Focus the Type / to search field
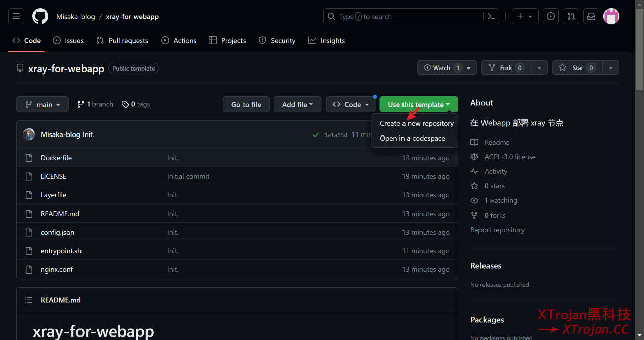This screenshot has height=340, width=644. 412,17
